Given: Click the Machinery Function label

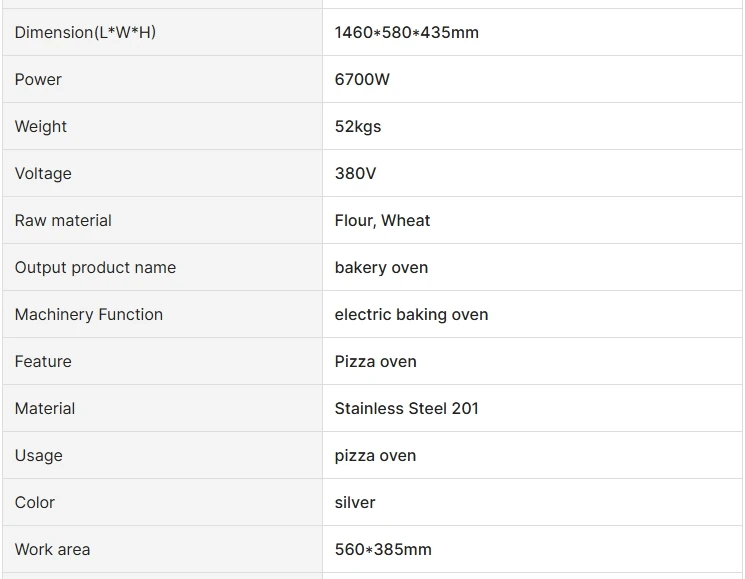Looking at the screenshot, I should click(x=88, y=314).
